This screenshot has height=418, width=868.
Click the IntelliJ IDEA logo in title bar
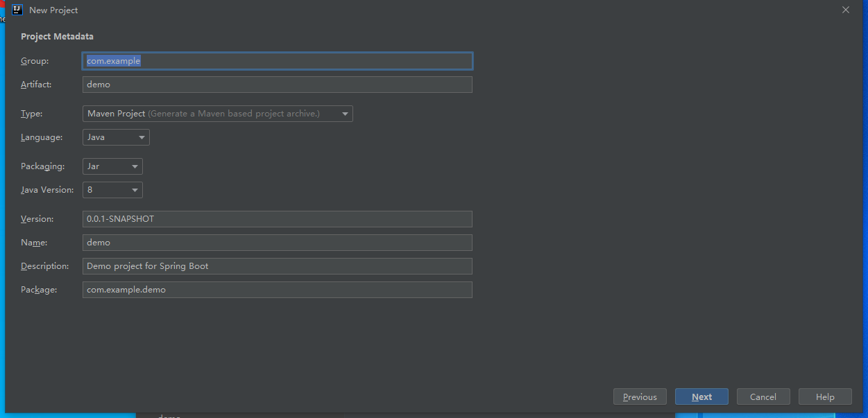point(17,10)
